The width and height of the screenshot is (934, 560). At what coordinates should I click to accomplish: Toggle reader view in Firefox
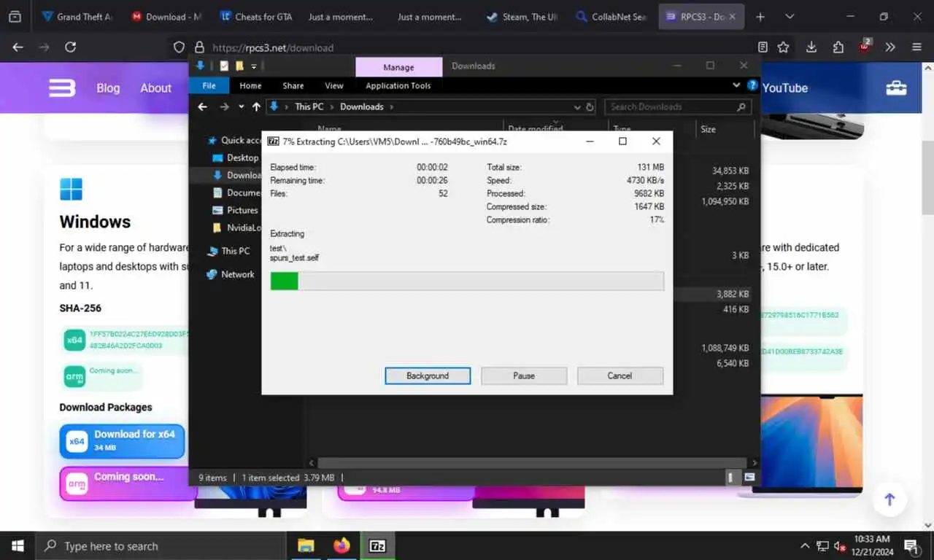pyautogui.click(x=763, y=47)
